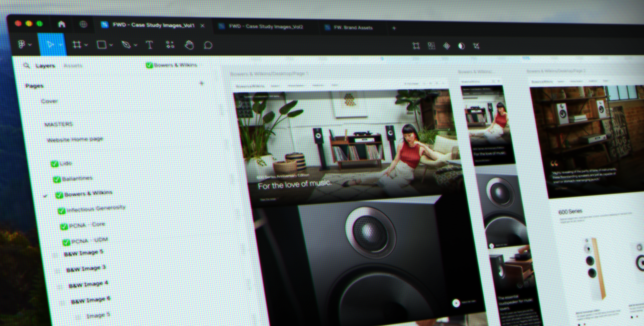The image size is (644, 326).
Task: Select the Comment tool
Action: [208, 45]
